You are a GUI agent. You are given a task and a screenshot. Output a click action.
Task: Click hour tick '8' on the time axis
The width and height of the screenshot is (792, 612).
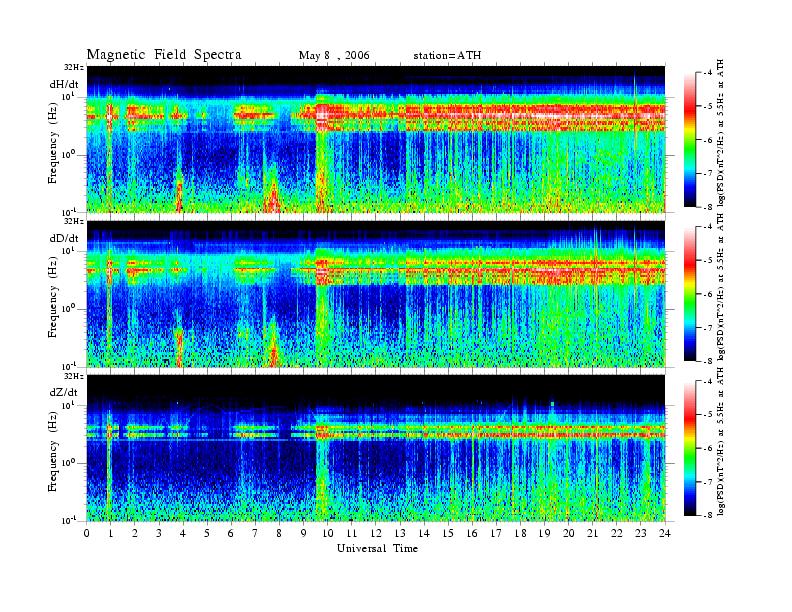click(x=279, y=534)
